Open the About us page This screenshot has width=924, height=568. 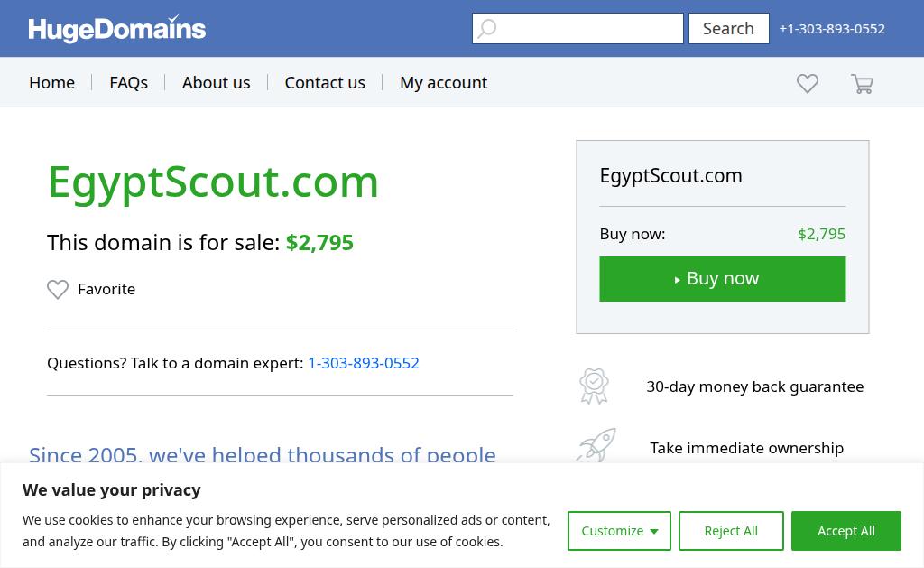217,82
